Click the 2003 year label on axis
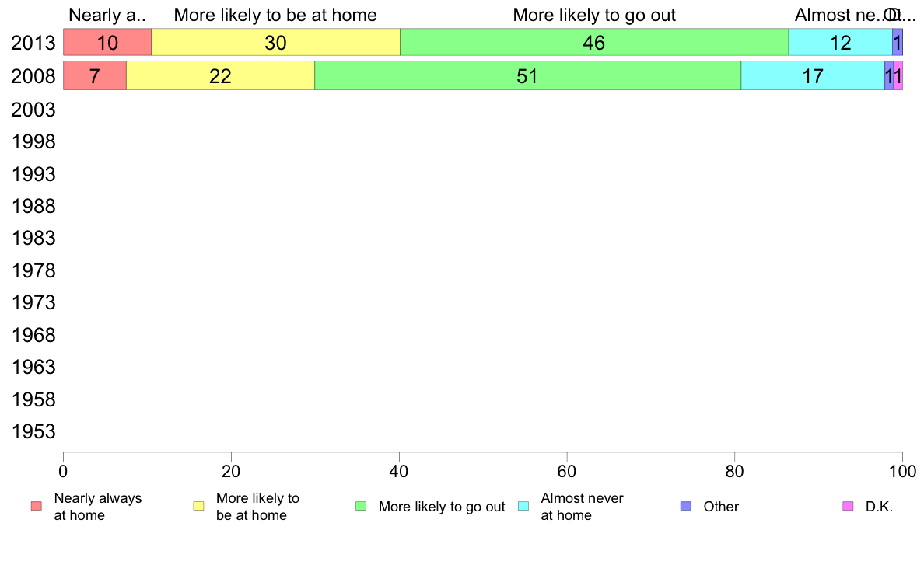Viewport: 924px width, 572px height. coord(33,110)
